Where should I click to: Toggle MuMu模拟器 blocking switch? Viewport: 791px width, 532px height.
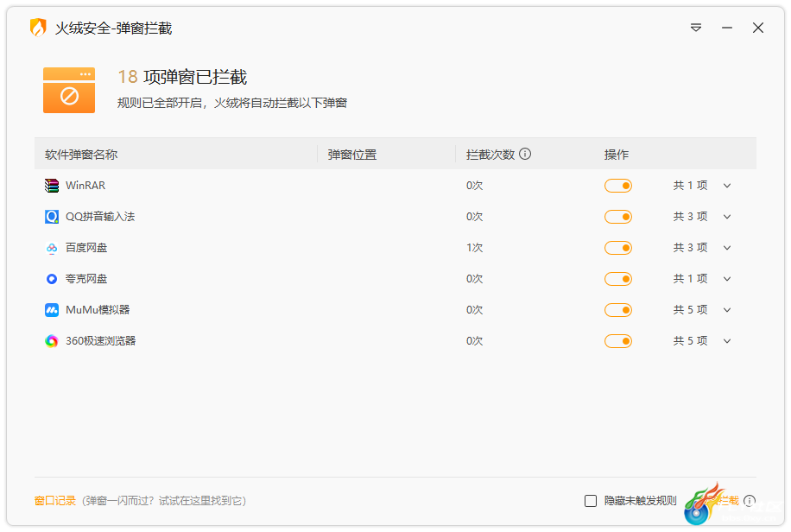coord(618,310)
